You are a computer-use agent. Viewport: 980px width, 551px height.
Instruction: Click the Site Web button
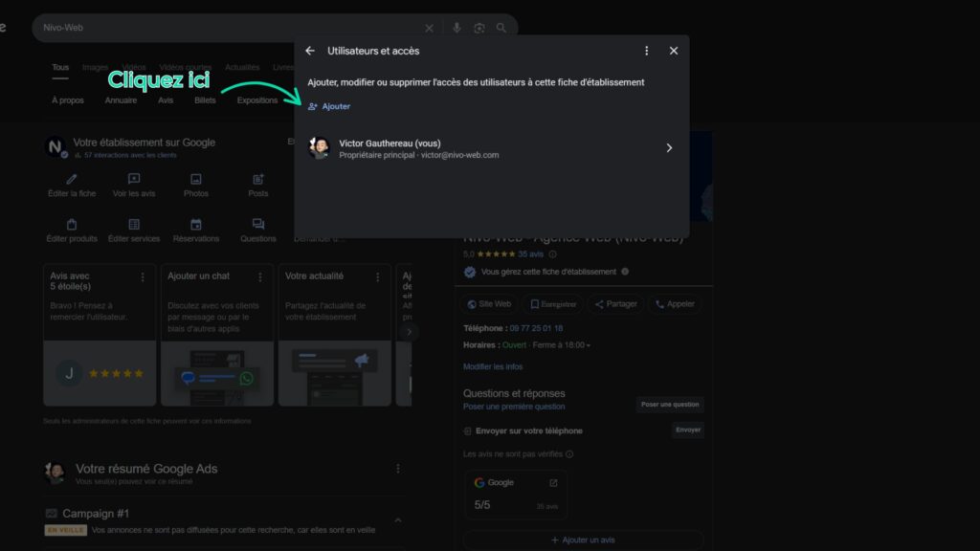(x=489, y=304)
